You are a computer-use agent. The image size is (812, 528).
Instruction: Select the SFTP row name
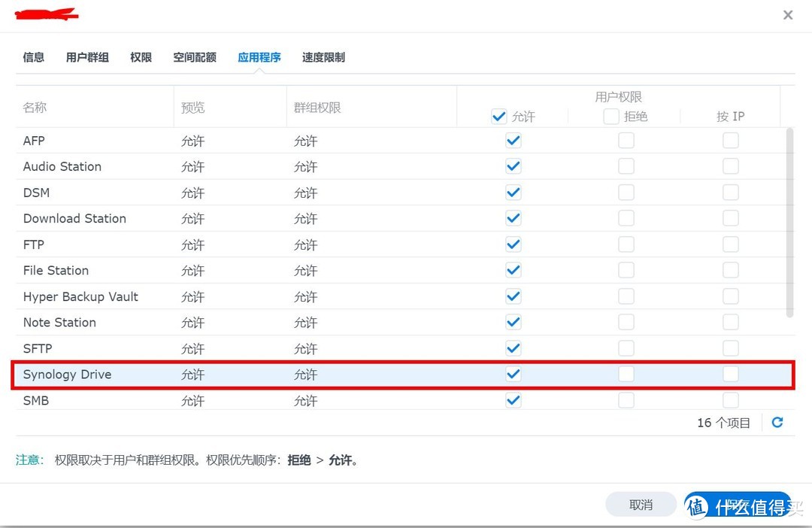coord(38,348)
